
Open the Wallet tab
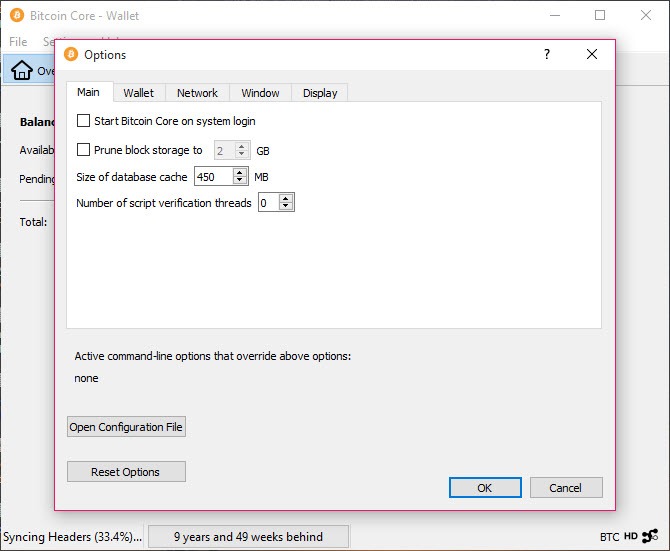pos(138,93)
